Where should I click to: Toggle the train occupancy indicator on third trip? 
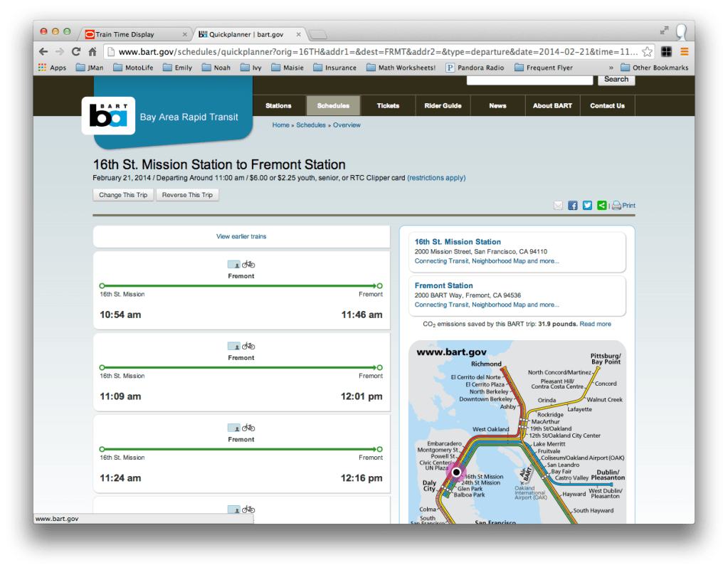click(235, 428)
